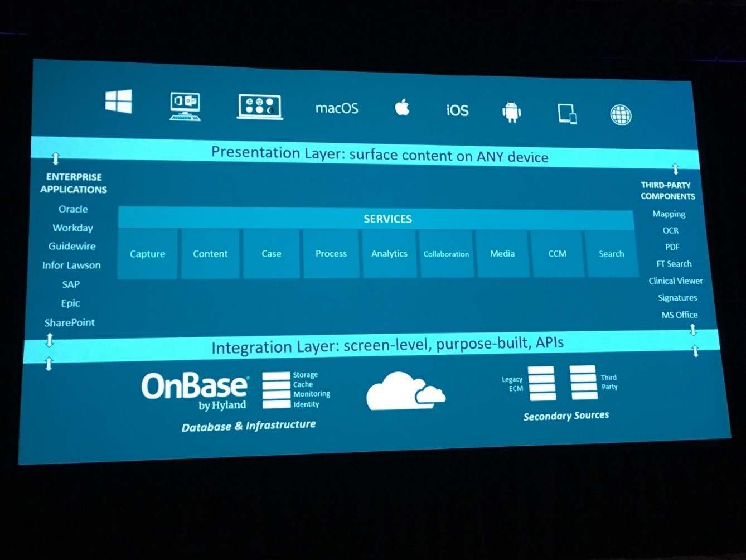Click the Identity label near OnBase
Screen dimensions: 746x560
pos(306,404)
